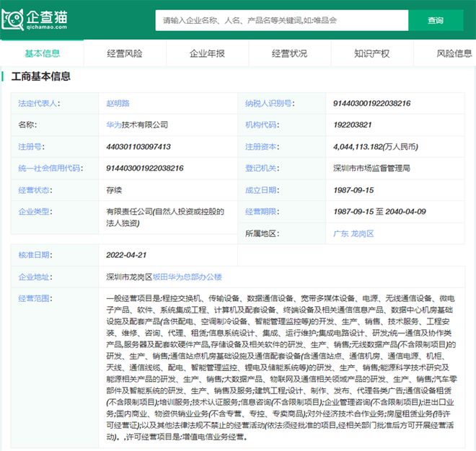Click the 所属地区 field label
This screenshot has height=451, width=476.
click(x=262, y=233)
